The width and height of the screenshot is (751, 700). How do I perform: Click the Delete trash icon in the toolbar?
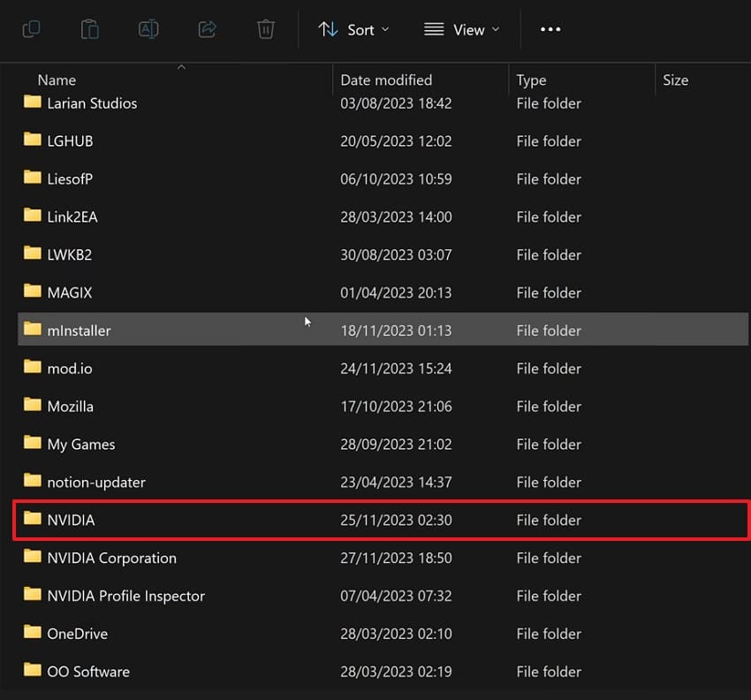(265, 29)
